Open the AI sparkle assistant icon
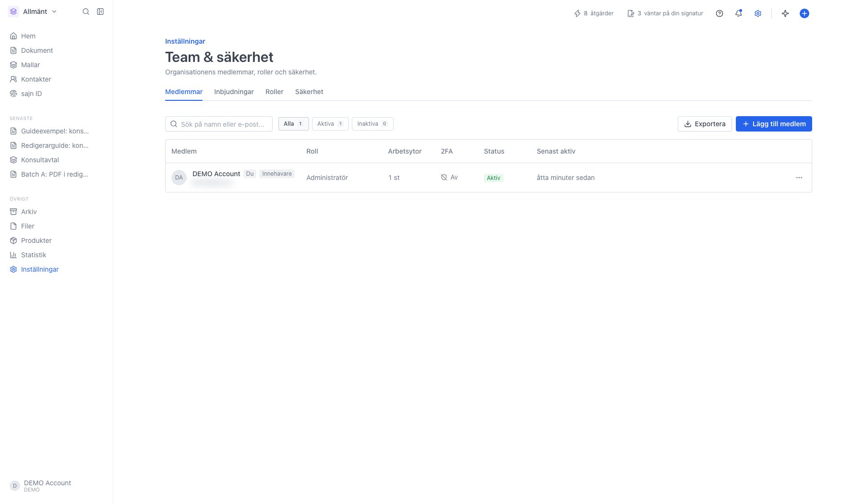Viewport: 864px width, 504px height. [x=785, y=13]
